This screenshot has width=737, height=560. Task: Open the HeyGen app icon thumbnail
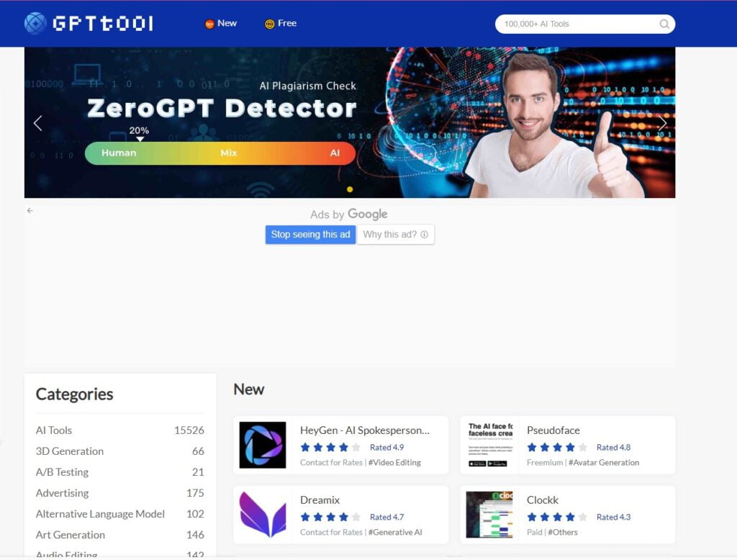click(x=263, y=445)
